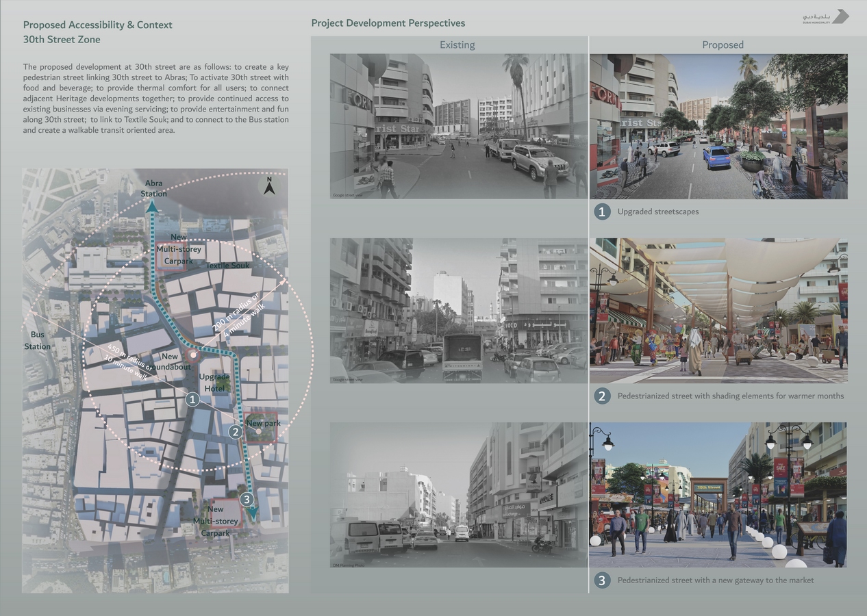
Task: Click map marker 2 beside New park
Action: (236, 431)
